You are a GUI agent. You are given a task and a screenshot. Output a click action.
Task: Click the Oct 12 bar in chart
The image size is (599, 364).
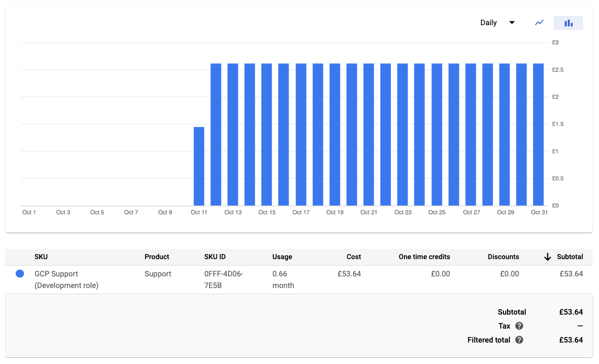(x=216, y=135)
